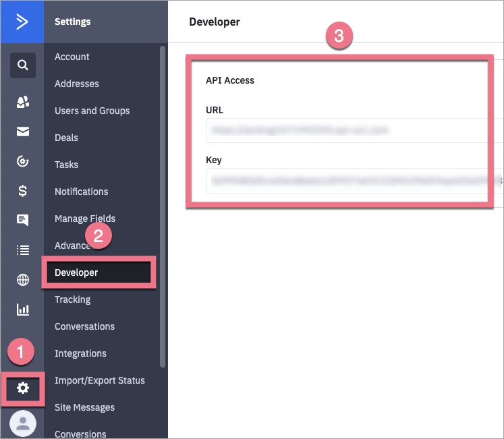The image size is (504, 439).
Task: Open Contacts from the sidebar icon
Action: 22,102
